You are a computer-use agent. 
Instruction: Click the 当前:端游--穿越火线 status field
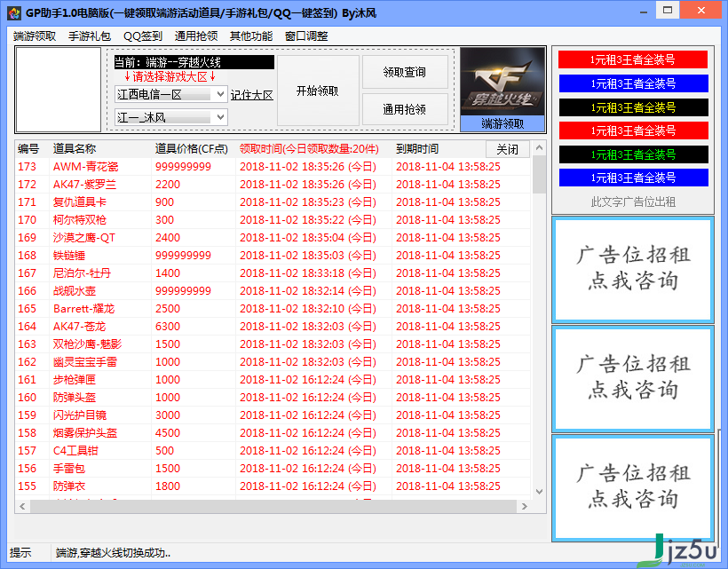tap(194, 62)
